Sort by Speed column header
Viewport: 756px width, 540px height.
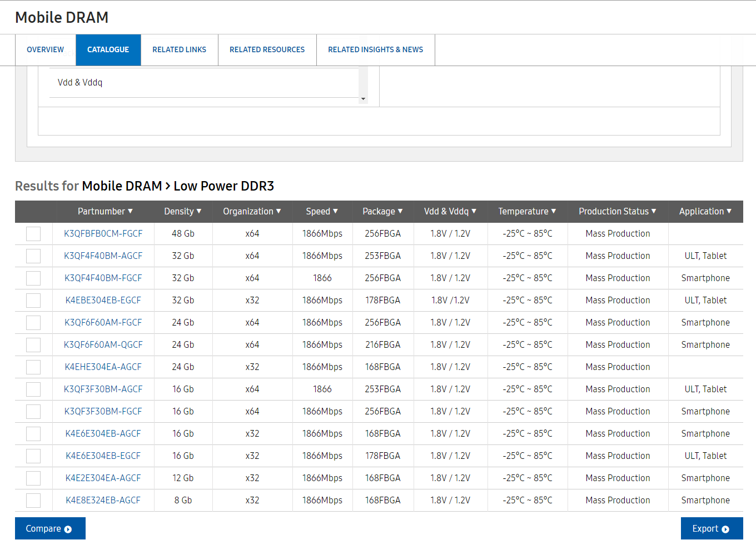[322, 212]
